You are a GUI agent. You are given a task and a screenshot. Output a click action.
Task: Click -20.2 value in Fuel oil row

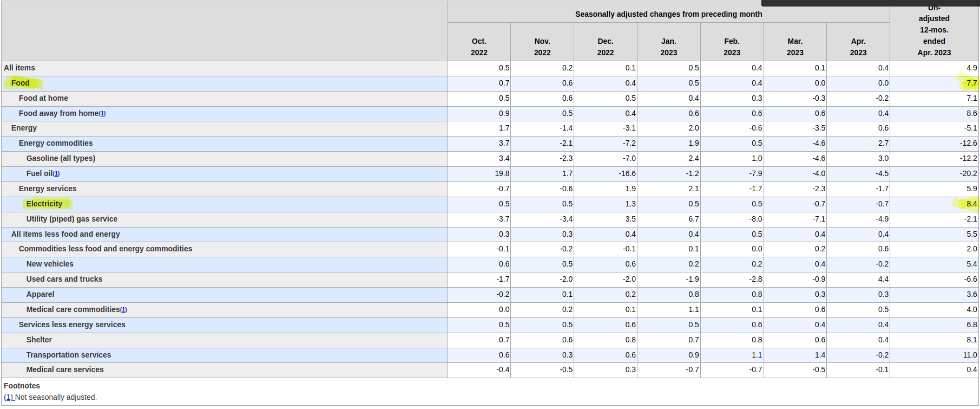(x=969, y=173)
